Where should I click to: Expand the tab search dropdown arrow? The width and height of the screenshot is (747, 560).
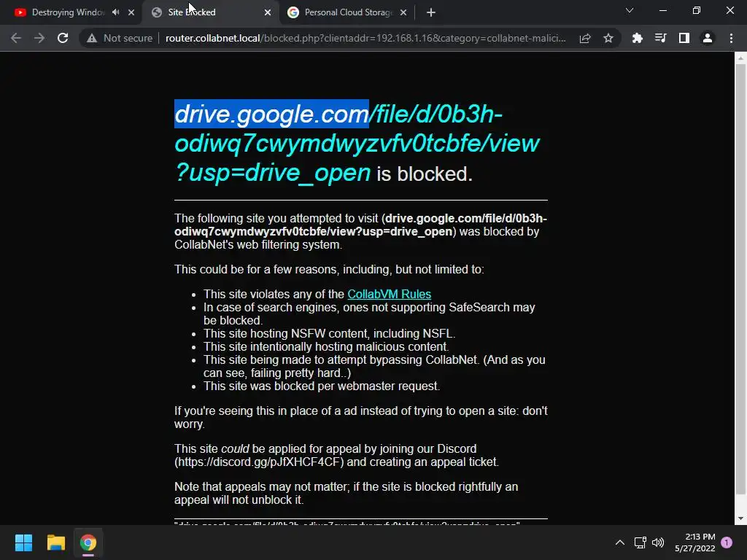point(630,10)
